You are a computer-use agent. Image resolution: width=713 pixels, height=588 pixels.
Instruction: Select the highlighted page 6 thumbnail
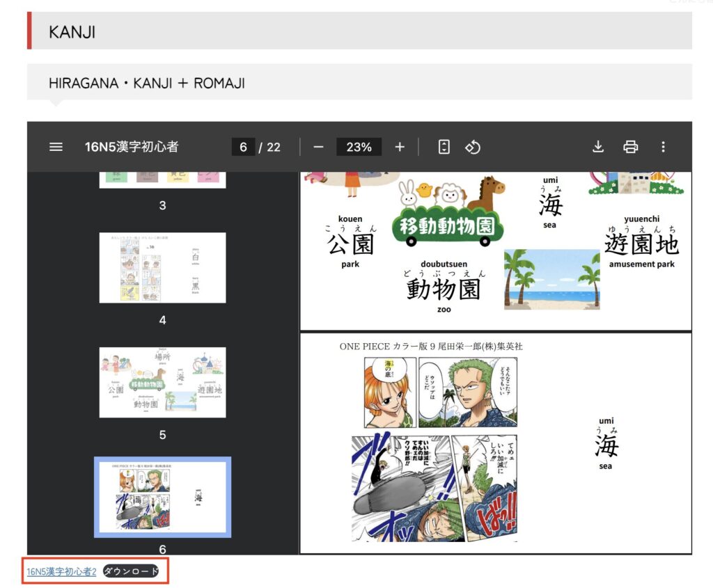[x=162, y=497]
